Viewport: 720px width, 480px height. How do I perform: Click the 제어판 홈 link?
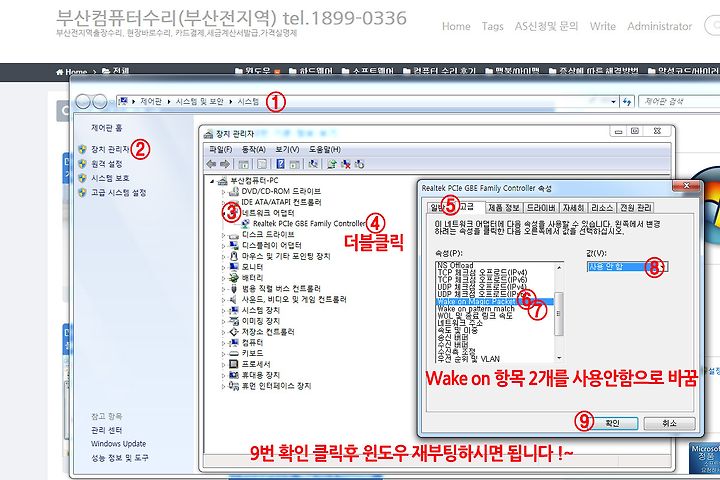pyautogui.click(x=107, y=128)
